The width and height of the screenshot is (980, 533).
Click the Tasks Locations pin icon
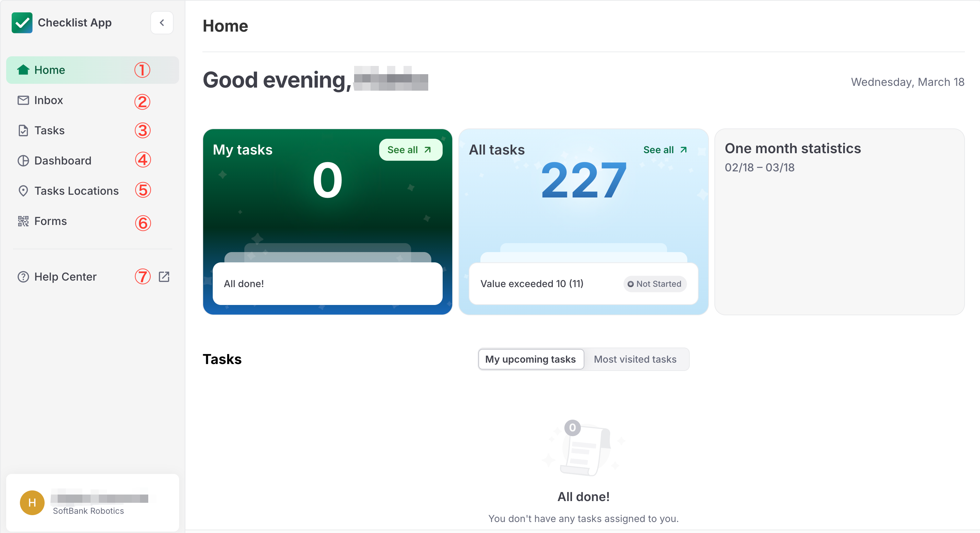pyautogui.click(x=23, y=191)
